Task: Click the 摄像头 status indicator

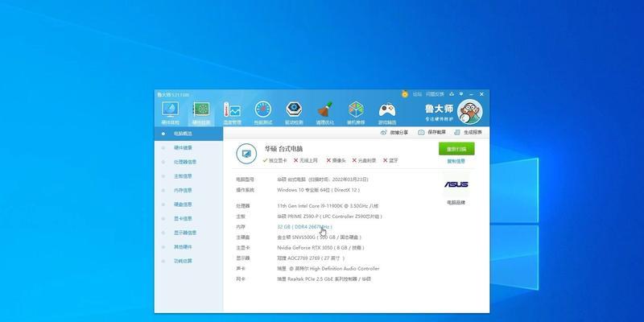Action: [336, 160]
